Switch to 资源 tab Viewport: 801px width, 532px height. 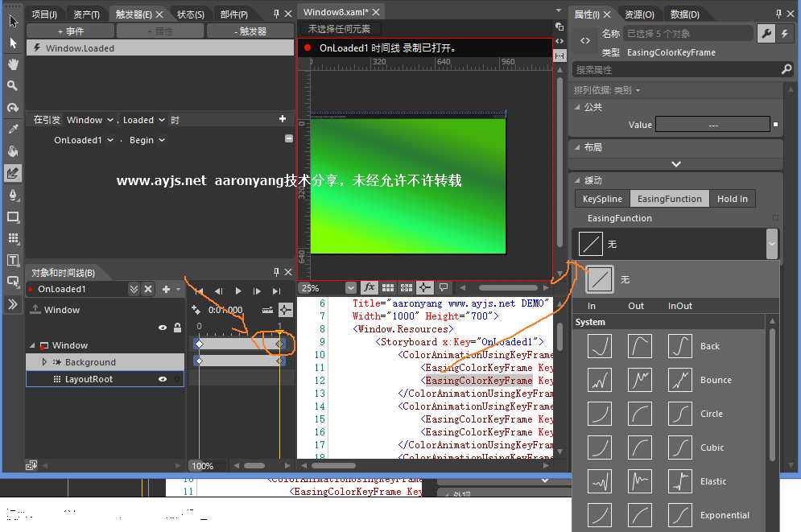[639, 14]
